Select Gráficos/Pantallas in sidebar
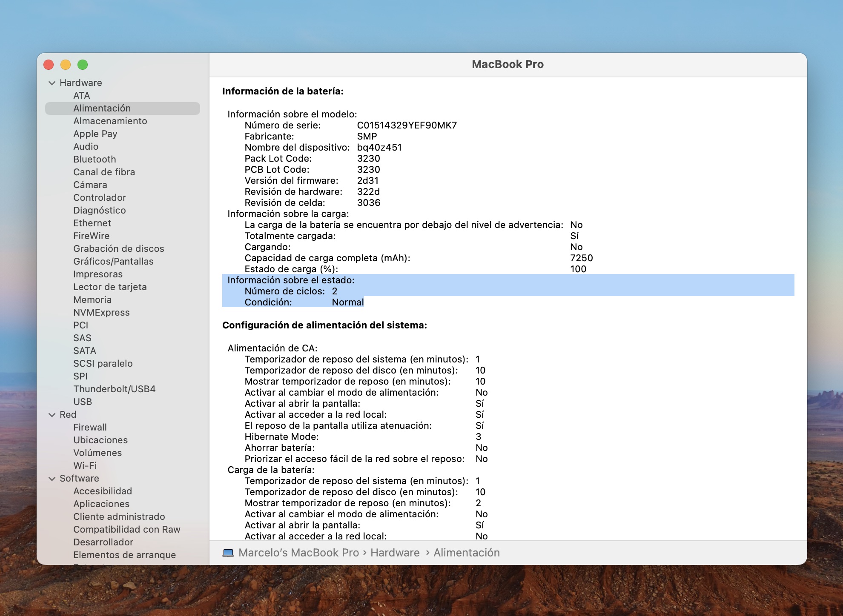The width and height of the screenshot is (843, 616). coord(113,262)
